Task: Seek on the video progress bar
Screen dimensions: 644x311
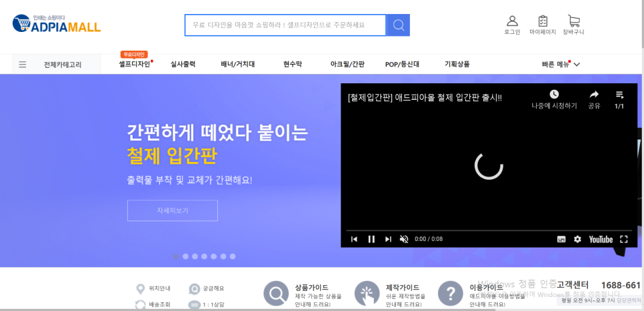Action: [489, 230]
